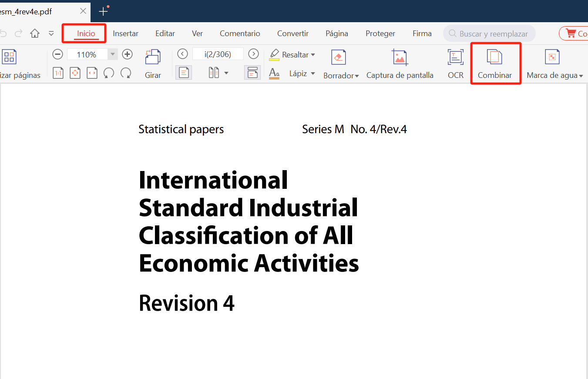588x379 pixels.
Task: Click the Combinar tool icon
Action: point(494,57)
